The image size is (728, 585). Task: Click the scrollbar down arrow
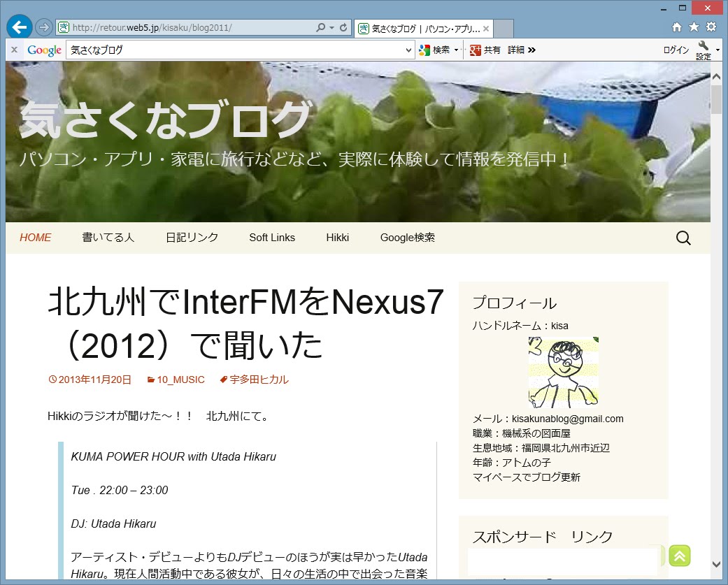click(x=716, y=564)
